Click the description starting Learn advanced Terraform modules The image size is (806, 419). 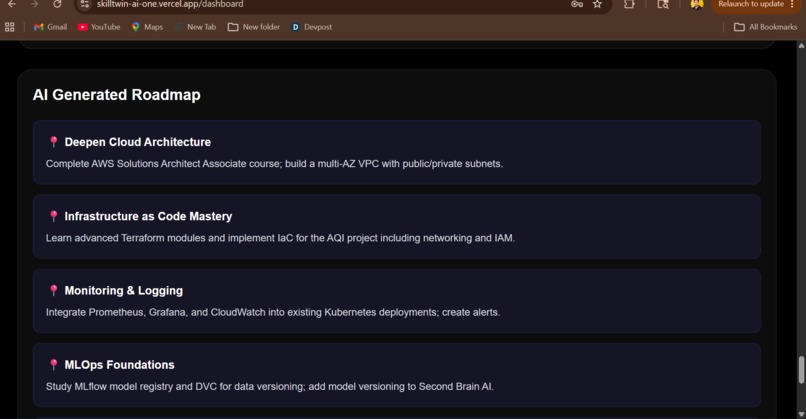click(x=280, y=238)
